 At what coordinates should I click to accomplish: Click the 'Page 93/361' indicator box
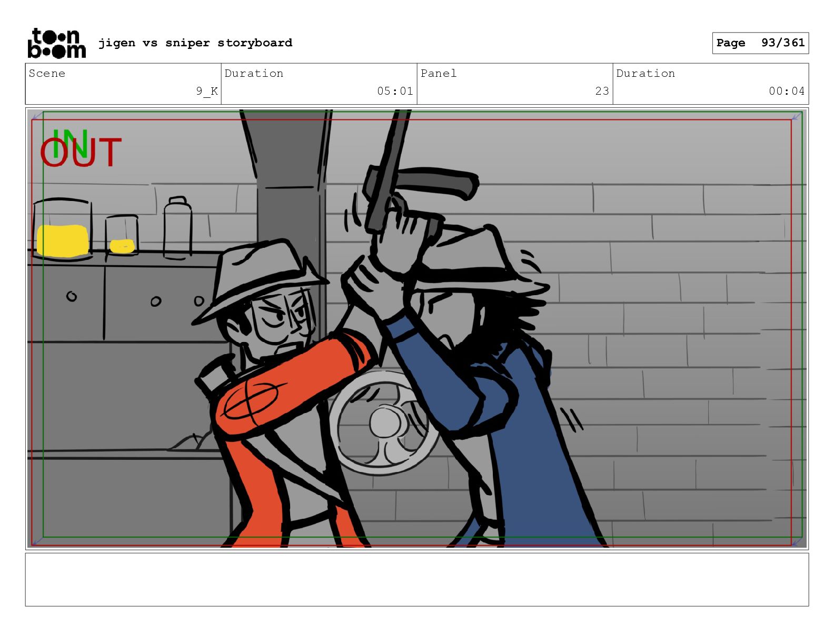coord(760,43)
